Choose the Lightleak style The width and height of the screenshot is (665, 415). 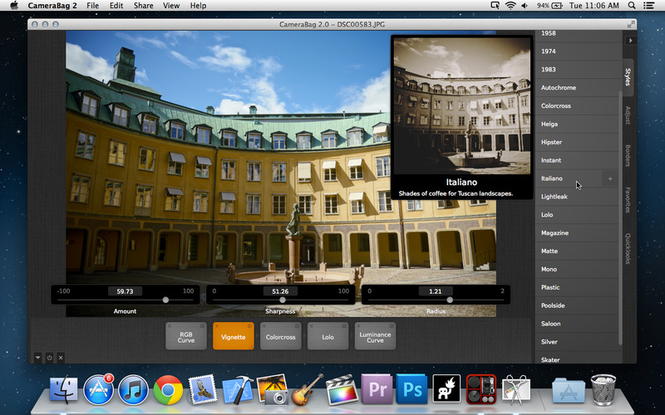[x=576, y=197]
